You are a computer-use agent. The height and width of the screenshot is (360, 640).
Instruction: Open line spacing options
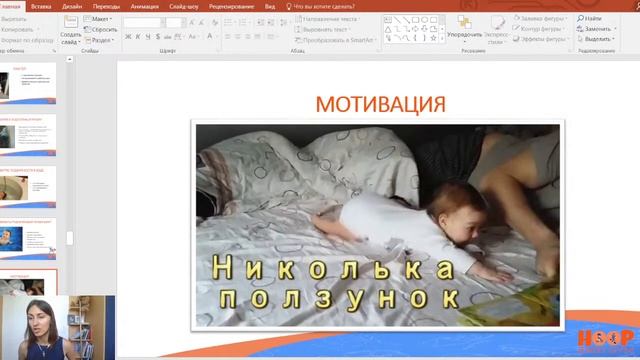284,22
